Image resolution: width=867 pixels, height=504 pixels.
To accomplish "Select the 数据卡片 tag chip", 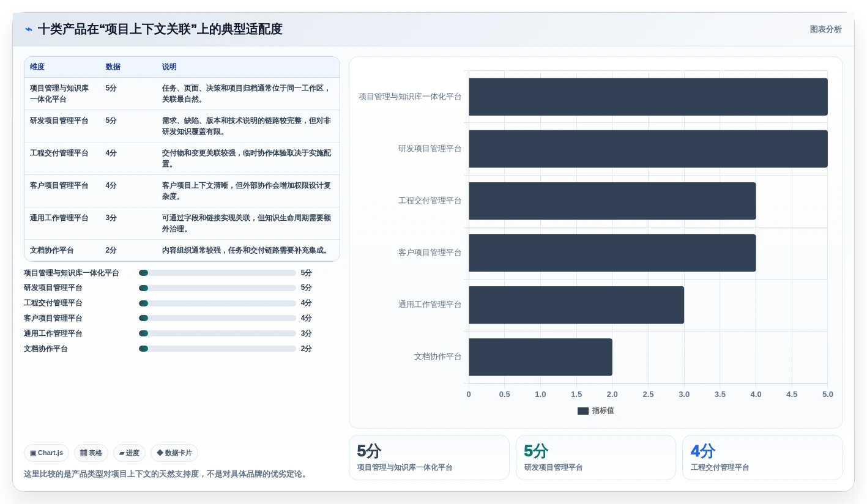I will coord(174,453).
